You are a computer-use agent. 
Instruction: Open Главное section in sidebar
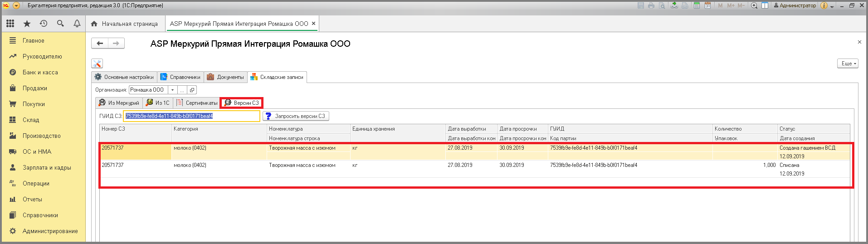(44, 40)
